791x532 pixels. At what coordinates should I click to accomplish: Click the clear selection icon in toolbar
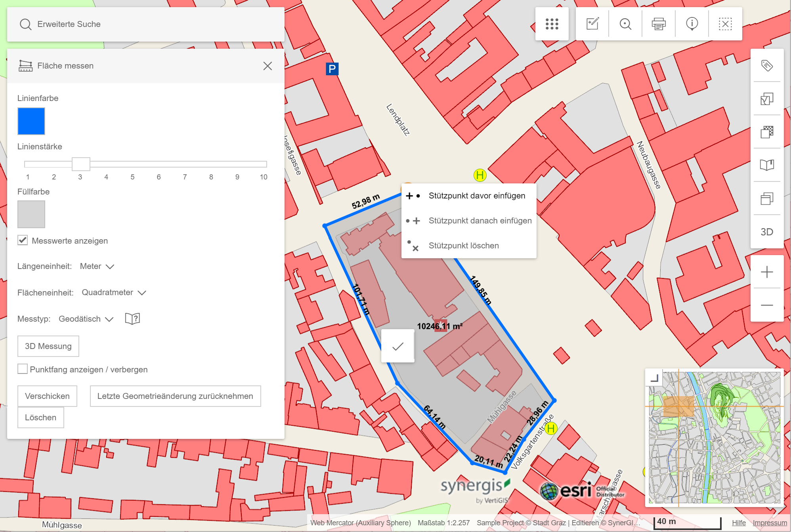click(725, 24)
